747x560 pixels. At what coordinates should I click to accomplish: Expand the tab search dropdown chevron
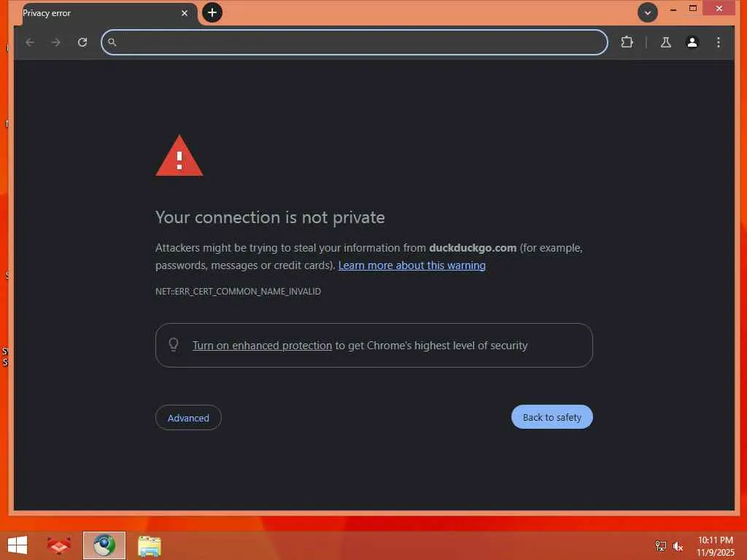648,13
